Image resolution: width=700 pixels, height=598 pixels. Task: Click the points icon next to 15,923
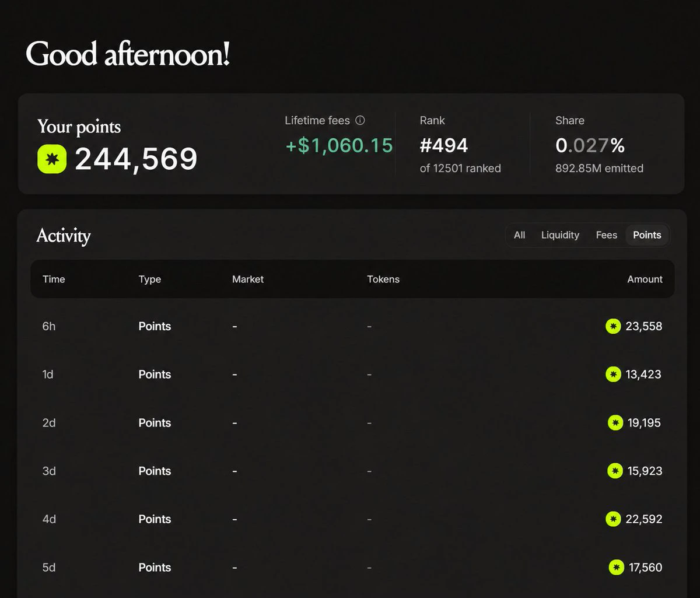click(615, 471)
